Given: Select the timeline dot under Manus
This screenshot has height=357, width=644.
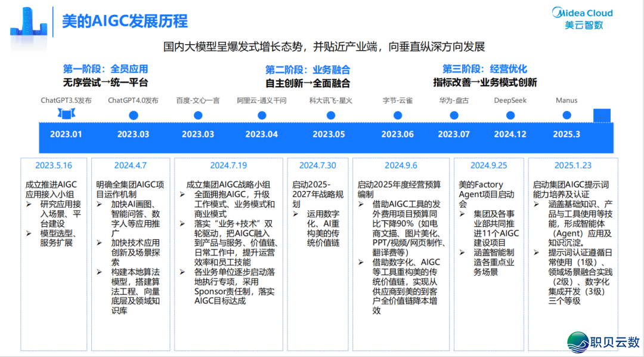Looking at the screenshot, I should [567, 116].
